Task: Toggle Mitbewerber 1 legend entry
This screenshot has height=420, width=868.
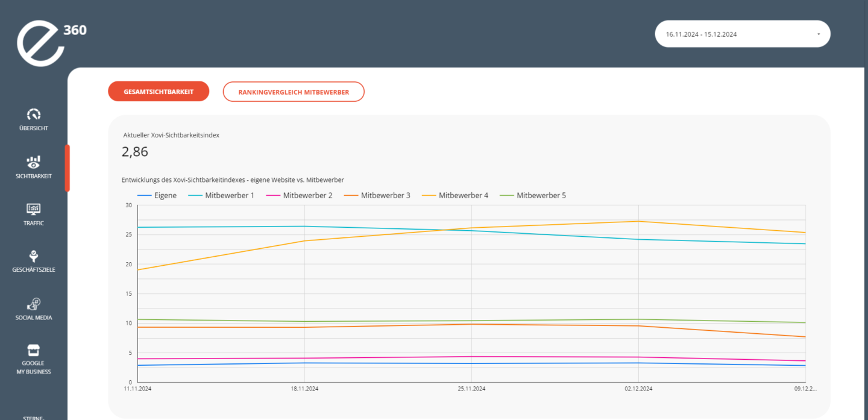Action: point(222,195)
